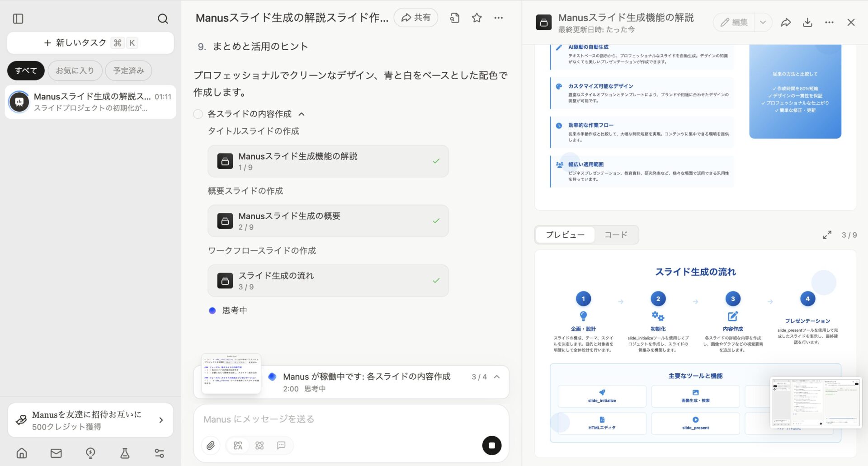Click the floating computer screen thumbnail

coord(816,402)
